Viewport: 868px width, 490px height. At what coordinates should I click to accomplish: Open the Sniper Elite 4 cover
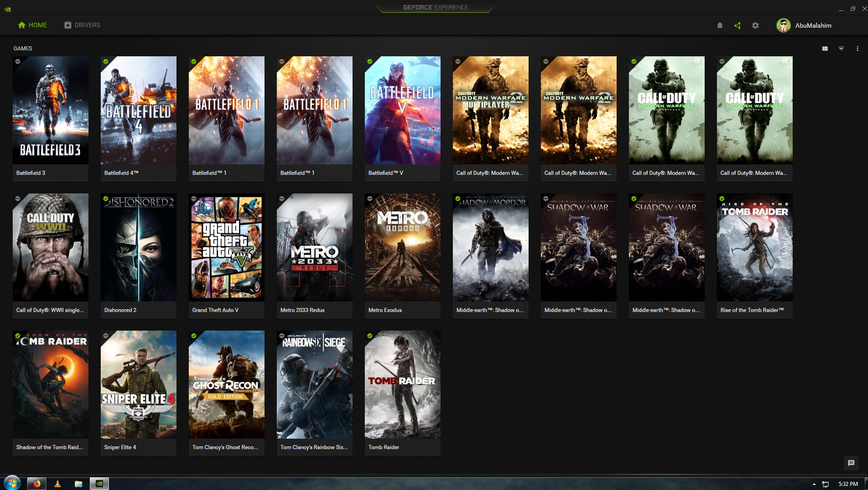(138, 385)
